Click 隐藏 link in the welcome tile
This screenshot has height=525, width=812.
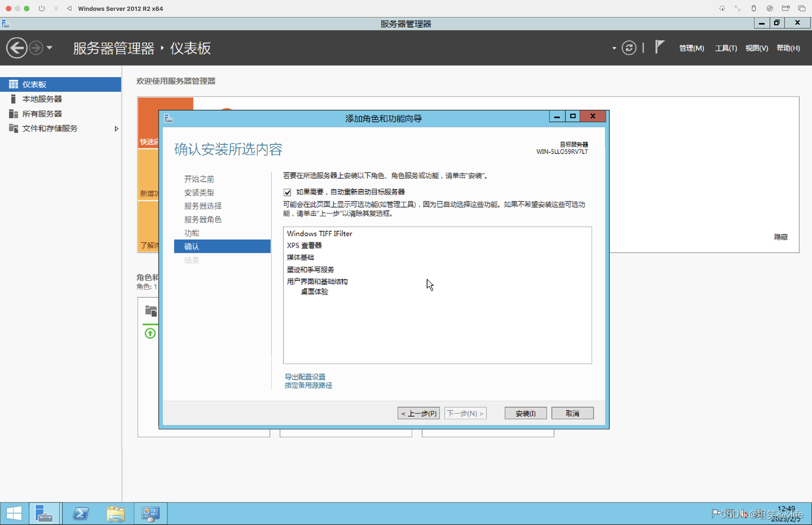click(x=781, y=237)
